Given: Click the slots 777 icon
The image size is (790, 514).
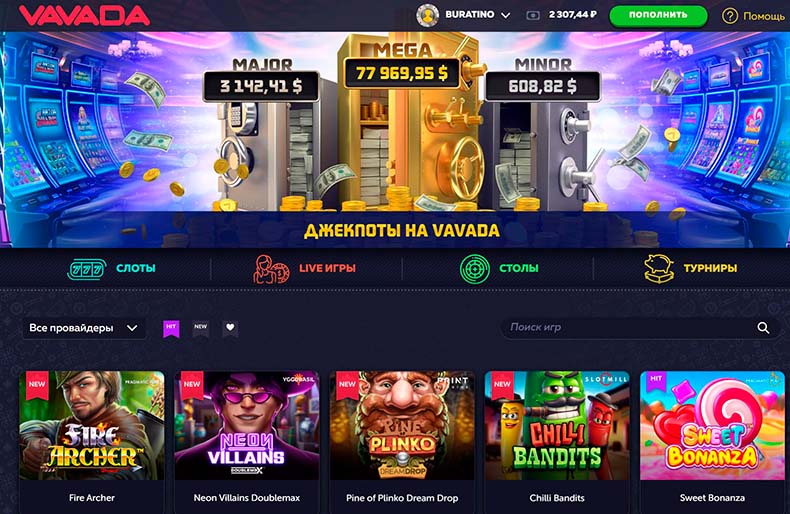Looking at the screenshot, I should (87, 269).
